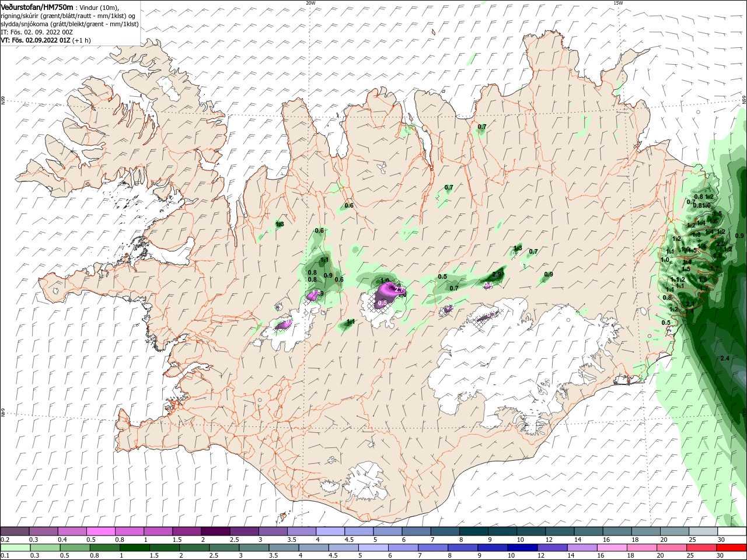Pick the dark purple 2 swatch, top scale
747x560 pixels.
215,531
